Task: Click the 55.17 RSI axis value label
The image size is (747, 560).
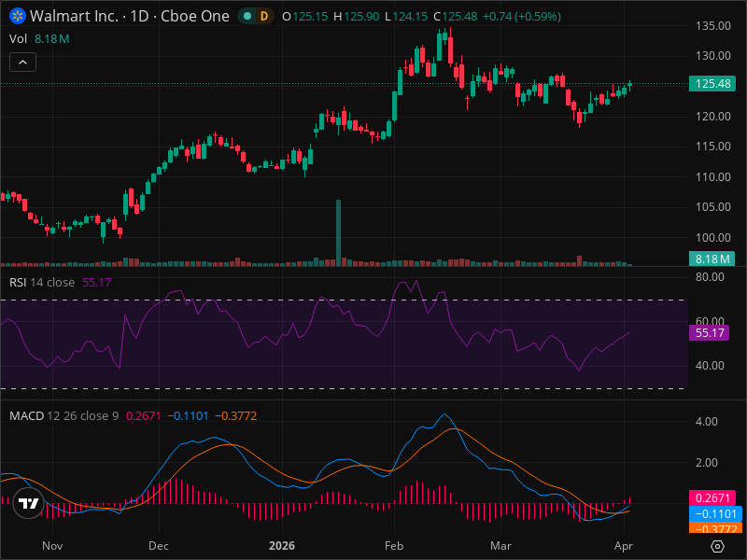Action: point(709,333)
